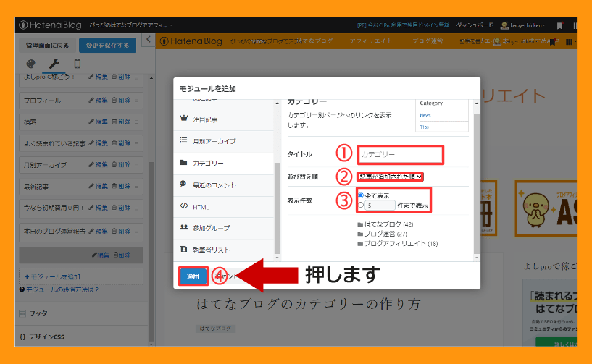The width and height of the screenshot is (592, 364).
Task: Open ブログ運営 in the preview blog menu
Action: (428, 41)
